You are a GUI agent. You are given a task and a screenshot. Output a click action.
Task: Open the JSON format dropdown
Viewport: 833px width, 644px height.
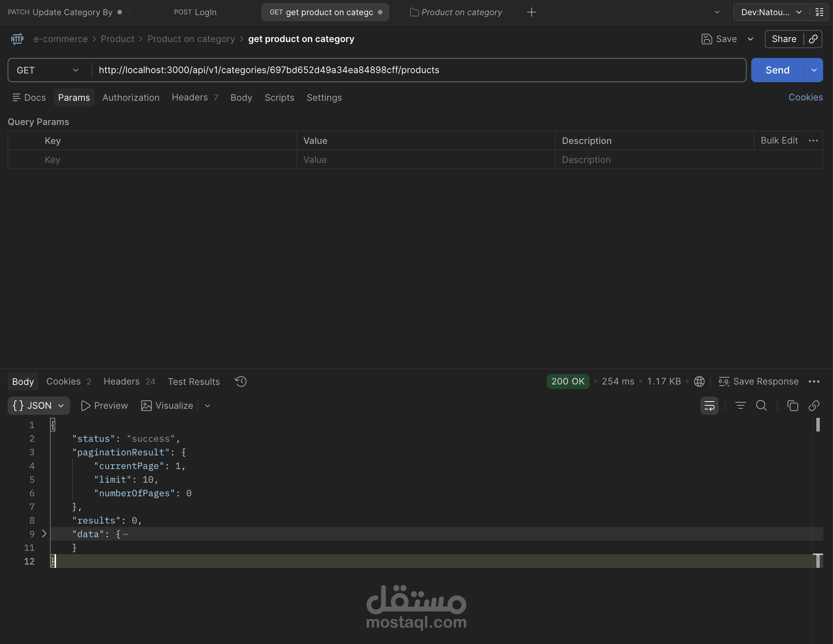[39, 406]
